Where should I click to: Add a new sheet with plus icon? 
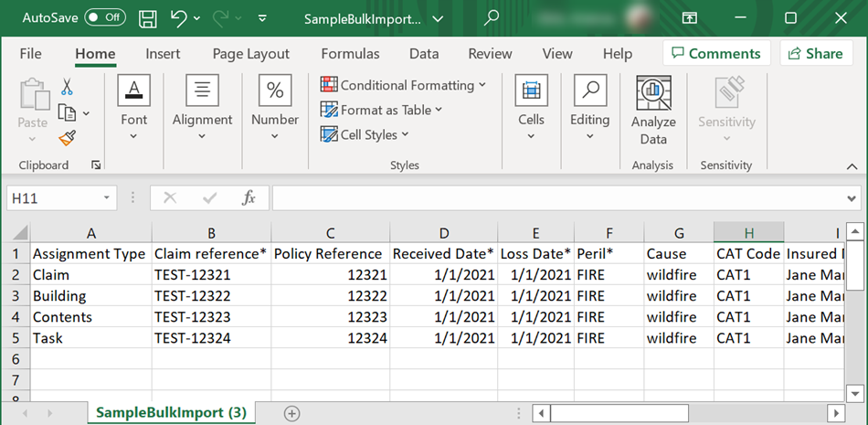291,413
